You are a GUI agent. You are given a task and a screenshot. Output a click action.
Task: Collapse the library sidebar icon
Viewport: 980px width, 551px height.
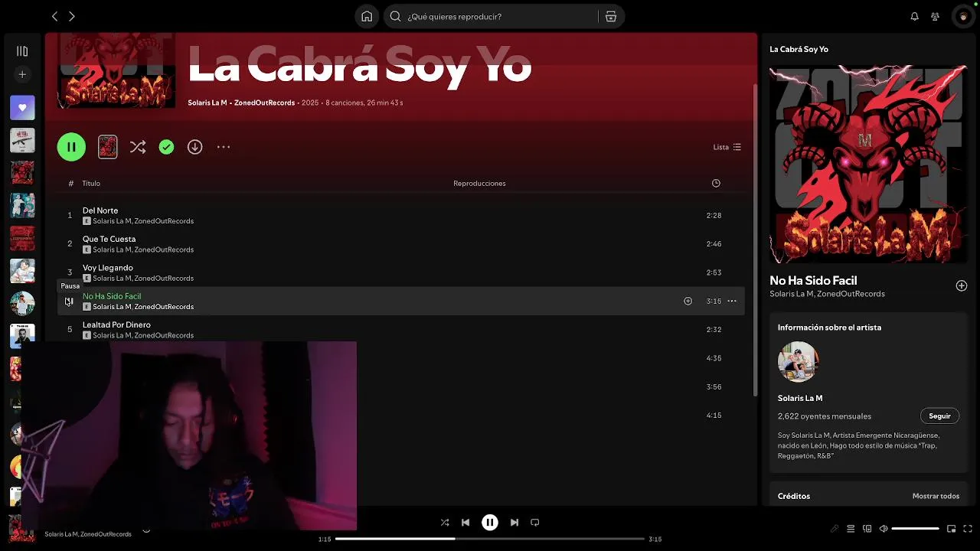22,51
